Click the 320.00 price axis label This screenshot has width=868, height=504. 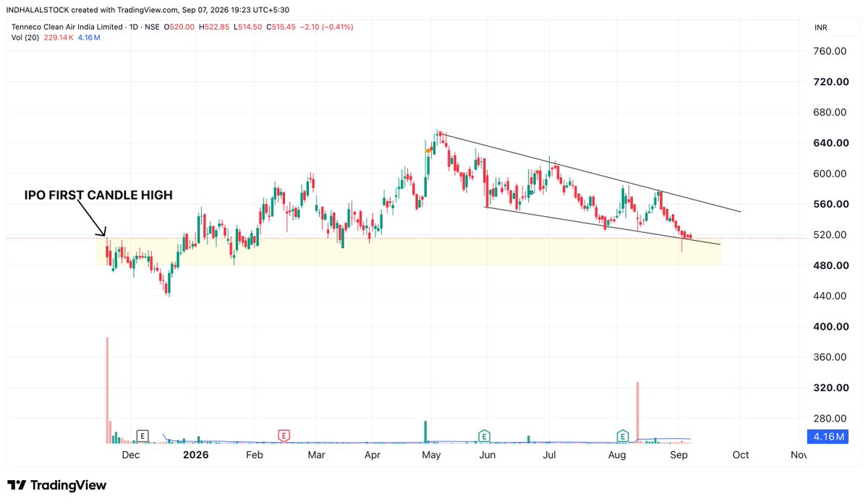[x=830, y=388]
